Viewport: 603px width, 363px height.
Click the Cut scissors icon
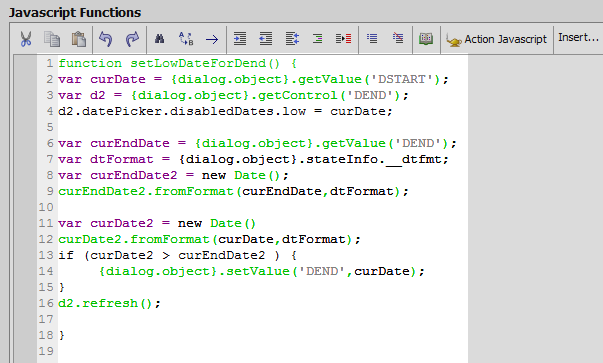pyautogui.click(x=26, y=39)
